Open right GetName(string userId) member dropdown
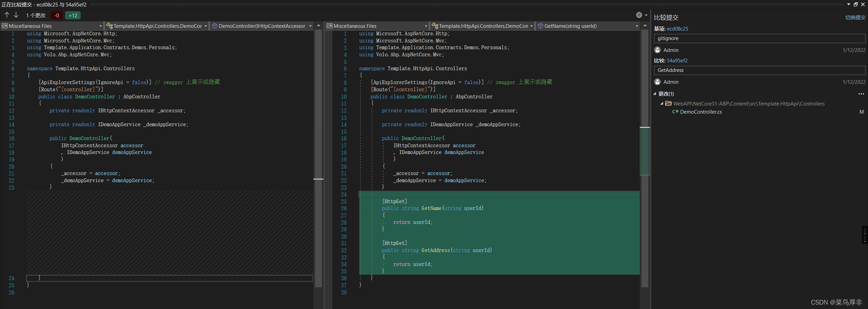The width and height of the screenshot is (868, 309). [x=588, y=26]
